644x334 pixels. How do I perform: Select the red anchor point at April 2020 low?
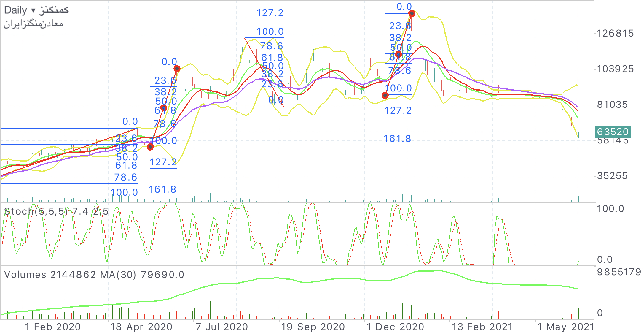150,147
